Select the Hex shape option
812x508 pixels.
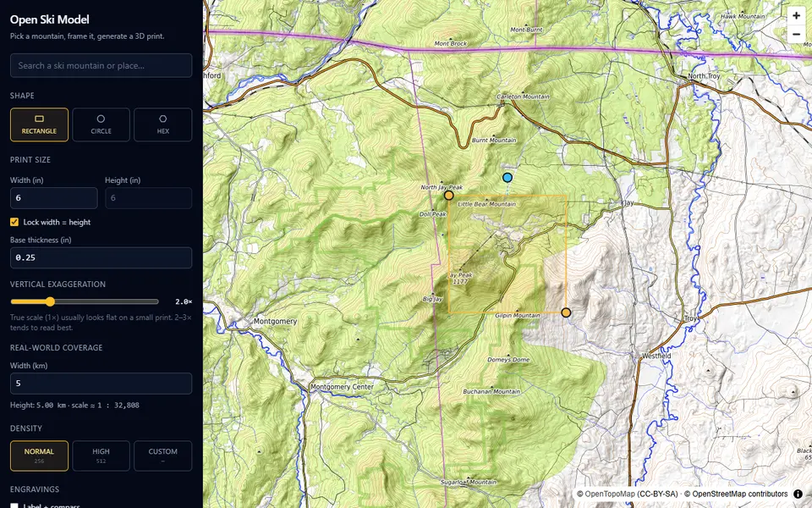(x=162, y=124)
